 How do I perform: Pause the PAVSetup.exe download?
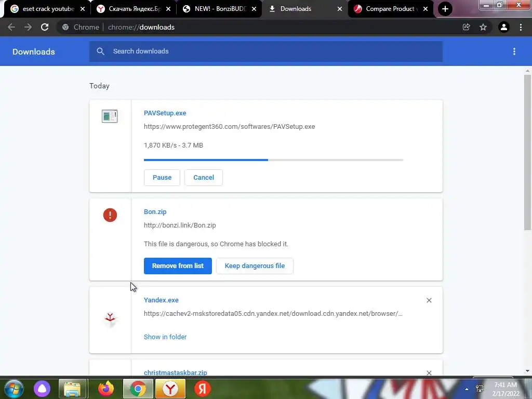162,178
